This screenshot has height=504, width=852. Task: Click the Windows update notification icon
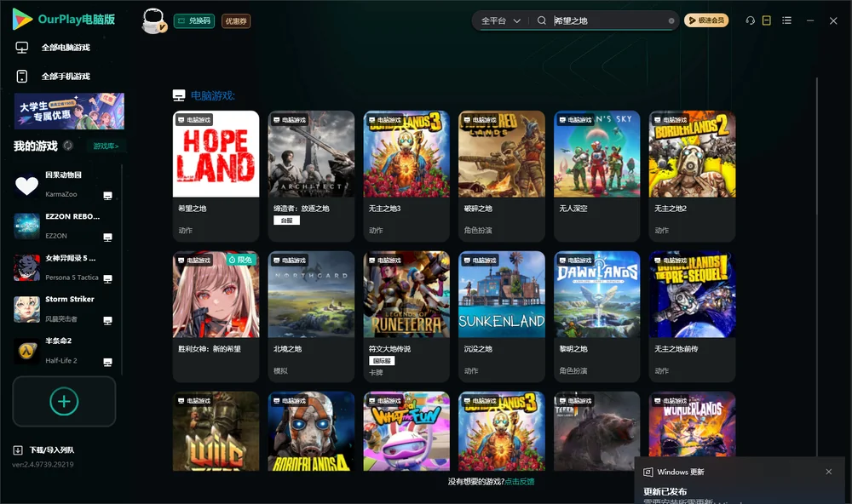click(x=648, y=472)
